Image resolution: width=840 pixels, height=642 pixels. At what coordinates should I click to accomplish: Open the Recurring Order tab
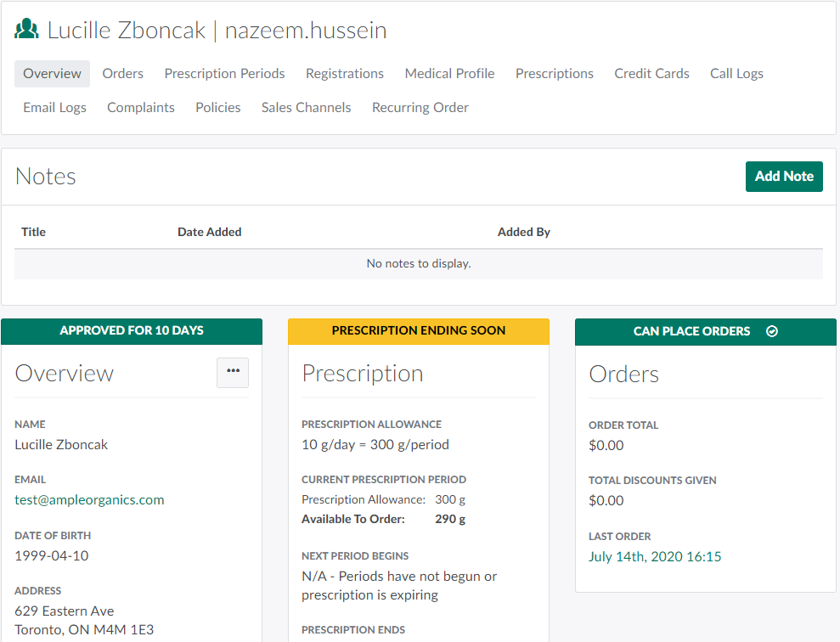click(420, 108)
